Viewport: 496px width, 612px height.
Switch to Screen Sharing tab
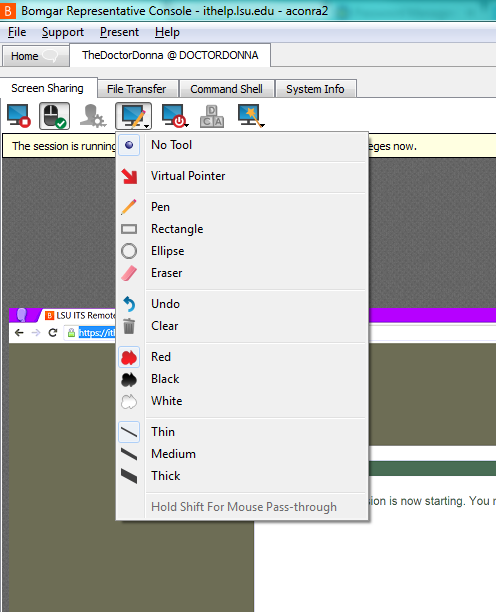[x=48, y=88]
